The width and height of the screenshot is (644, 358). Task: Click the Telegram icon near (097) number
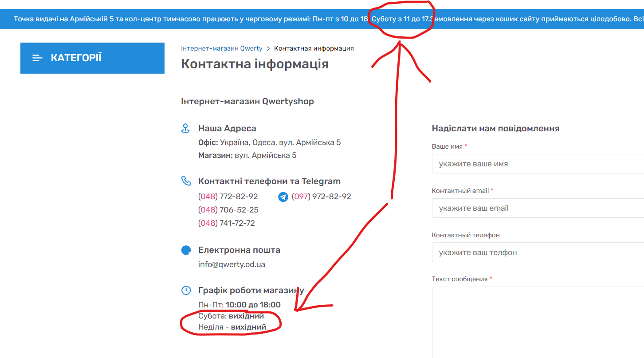tap(283, 197)
